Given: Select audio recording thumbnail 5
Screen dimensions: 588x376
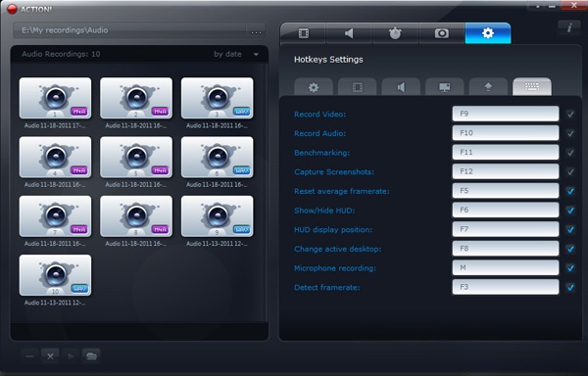Looking at the screenshot, I should click(136, 158).
